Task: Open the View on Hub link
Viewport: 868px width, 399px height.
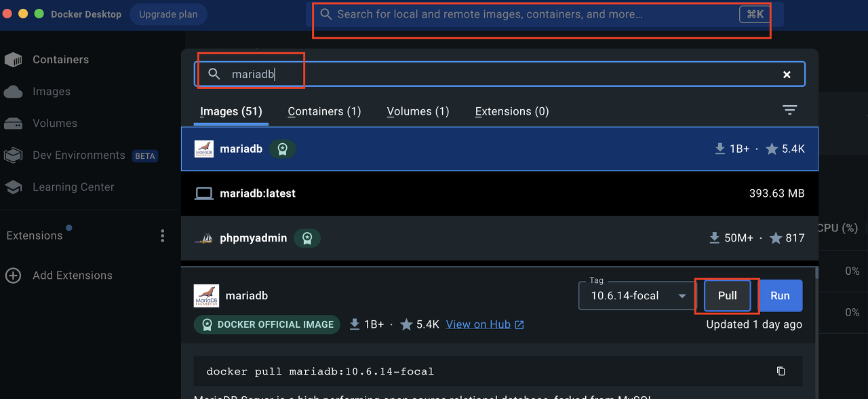Action: coord(485,324)
